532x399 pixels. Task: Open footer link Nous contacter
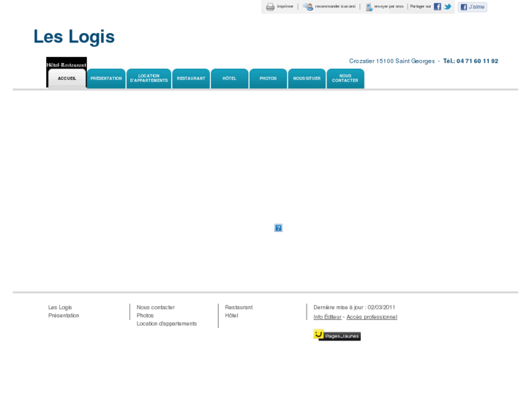156,307
